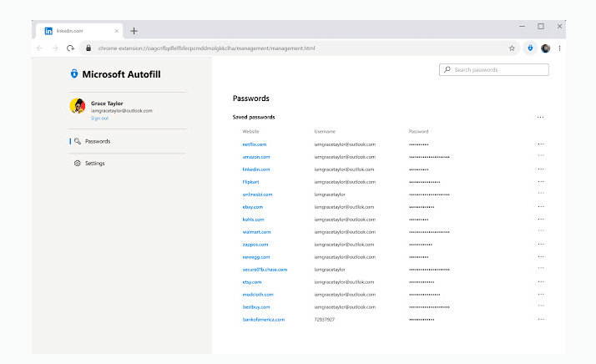Open the kohls.com link
The image size is (596, 364).
(x=253, y=220)
